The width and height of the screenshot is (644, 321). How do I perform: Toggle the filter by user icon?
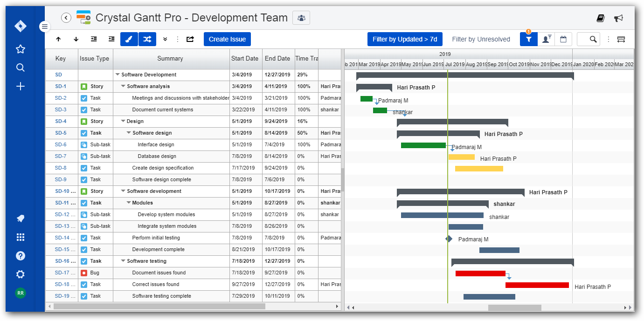tap(546, 39)
